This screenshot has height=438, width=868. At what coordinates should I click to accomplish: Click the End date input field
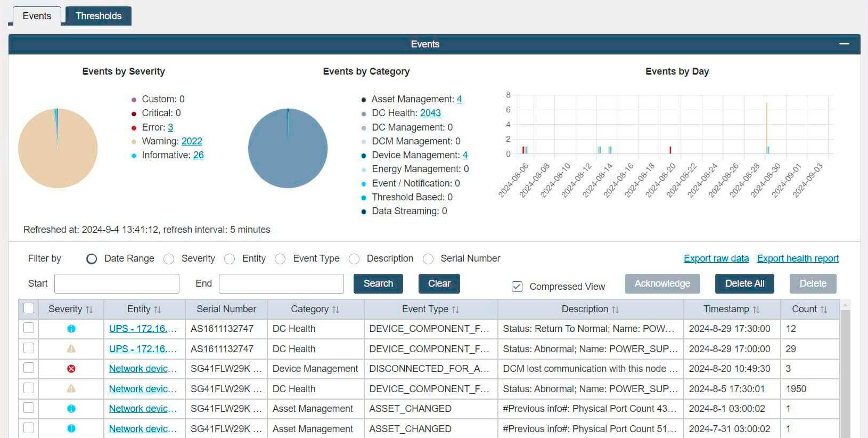click(281, 283)
